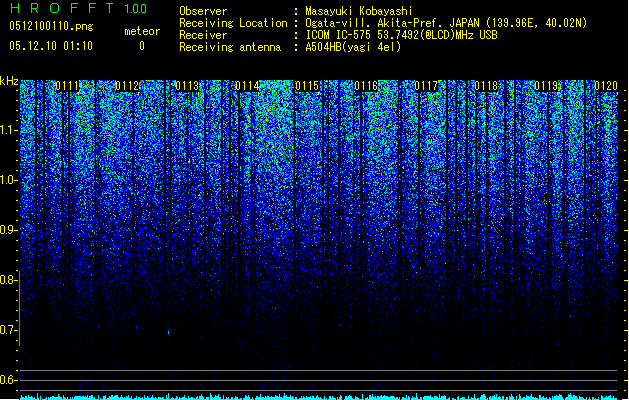This screenshot has width=629, height=400.
Task: Click the 1.1 frequency axis label
Action: (8, 130)
